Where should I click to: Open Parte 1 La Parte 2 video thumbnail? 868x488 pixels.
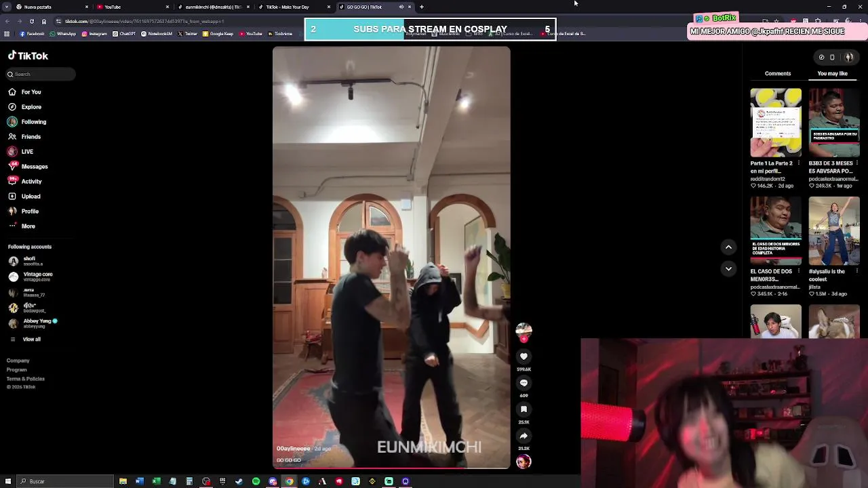pos(776,123)
